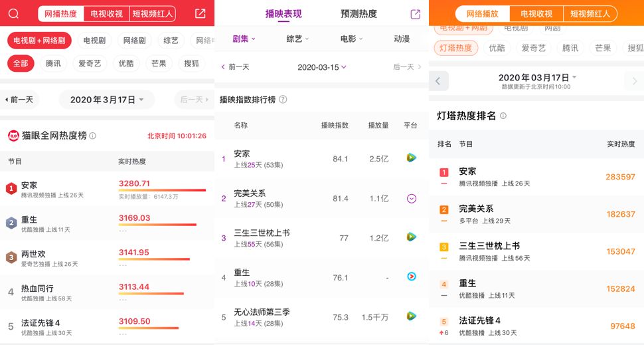This screenshot has height=345, width=644.
Task: Click share icon beside 预测热度 tab
Action: click(416, 14)
